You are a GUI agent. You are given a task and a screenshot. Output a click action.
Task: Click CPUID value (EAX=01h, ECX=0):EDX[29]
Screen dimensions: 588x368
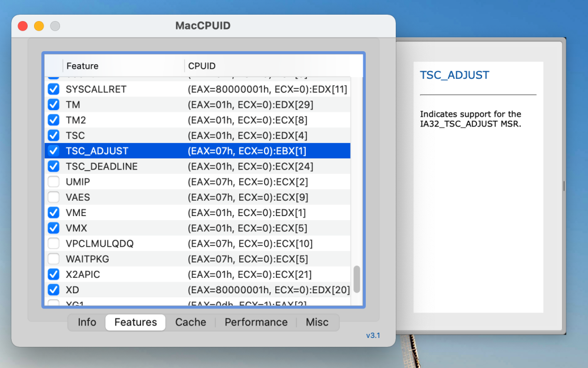coord(250,104)
